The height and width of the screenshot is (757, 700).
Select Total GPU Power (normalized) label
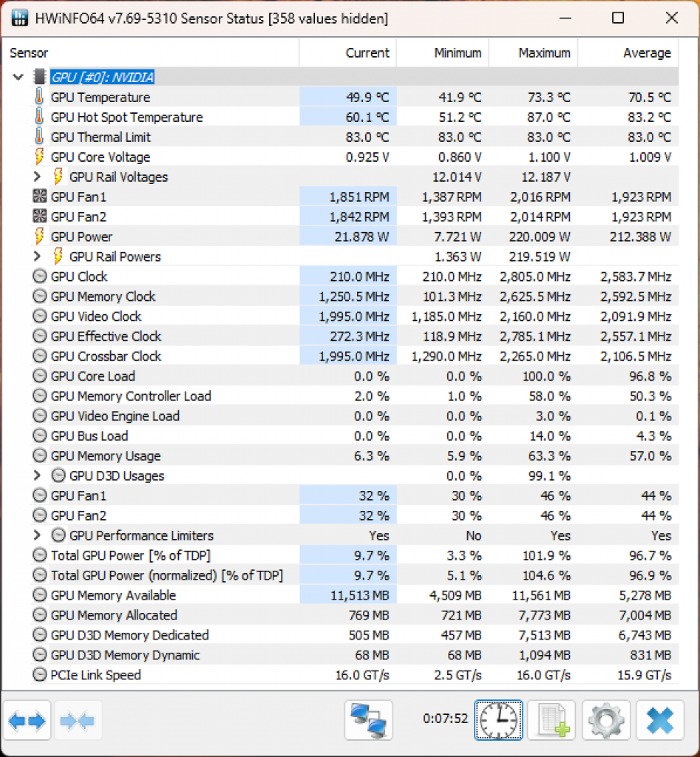coord(167,575)
